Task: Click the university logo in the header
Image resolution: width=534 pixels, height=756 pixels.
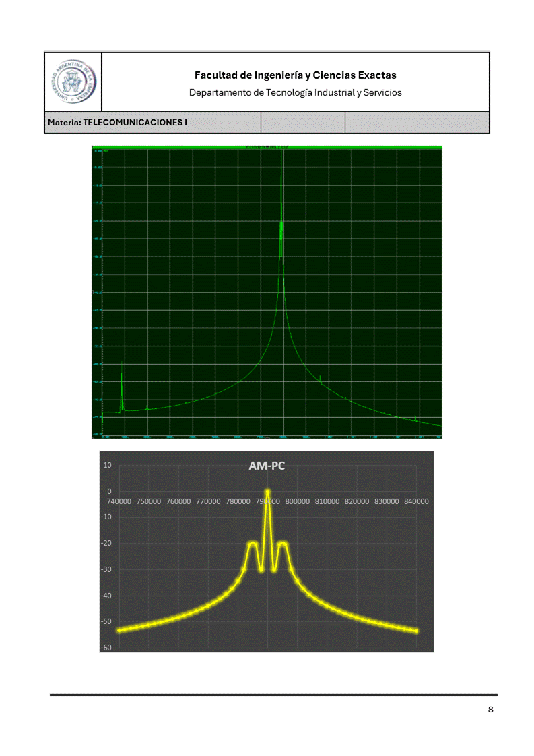Action: coord(73,82)
